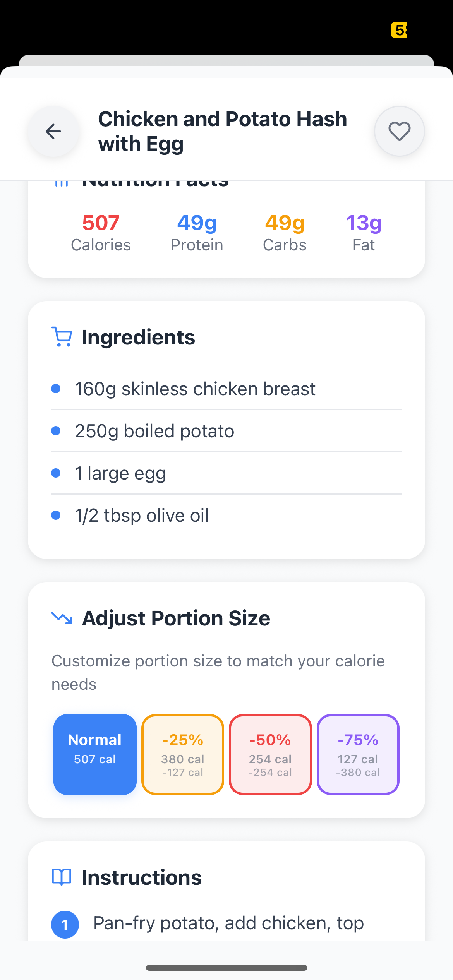
Task: Pick the -75% portion option
Action: 358,754
